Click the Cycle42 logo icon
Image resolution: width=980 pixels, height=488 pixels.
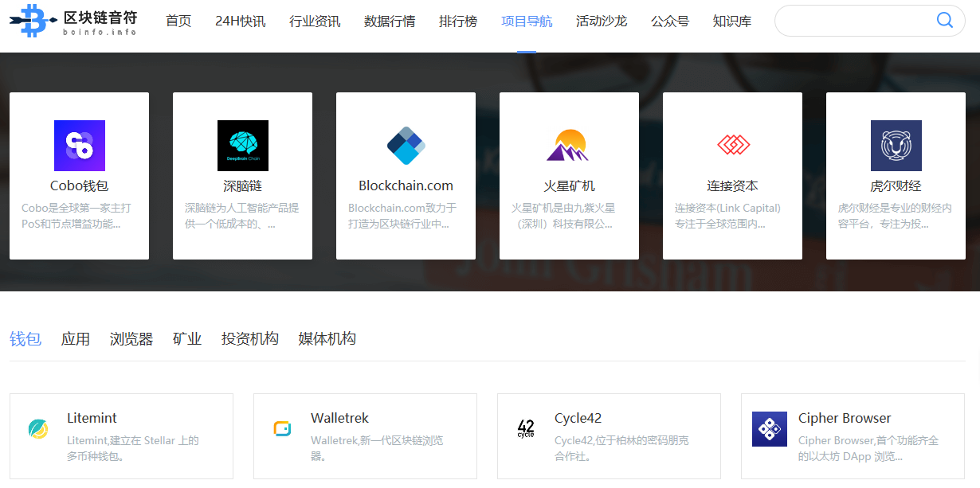526,429
